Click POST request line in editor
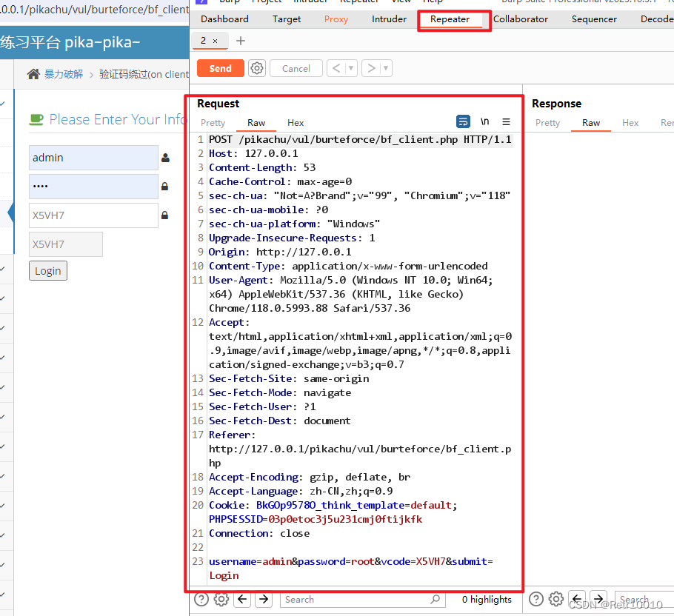The width and height of the screenshot is (674, 616). click(360, 140)
